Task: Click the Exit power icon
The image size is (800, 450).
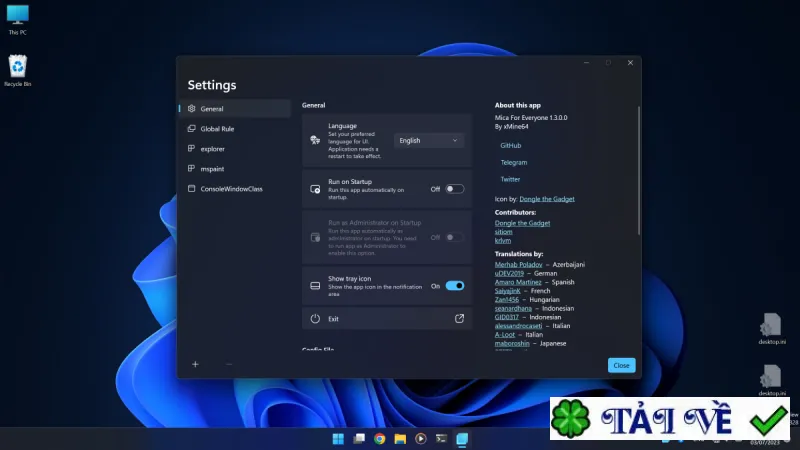Action: click(315, 318)
